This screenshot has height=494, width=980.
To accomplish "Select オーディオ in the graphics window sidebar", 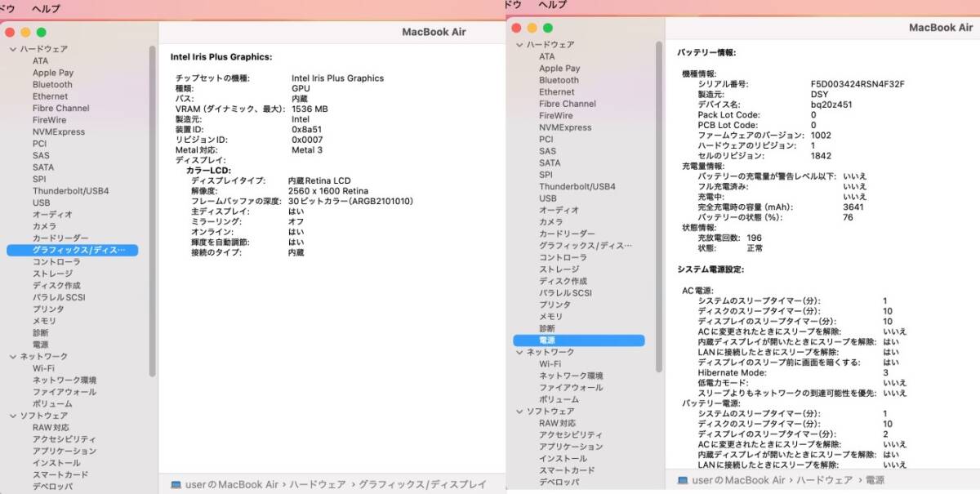I will pos(52,215).
